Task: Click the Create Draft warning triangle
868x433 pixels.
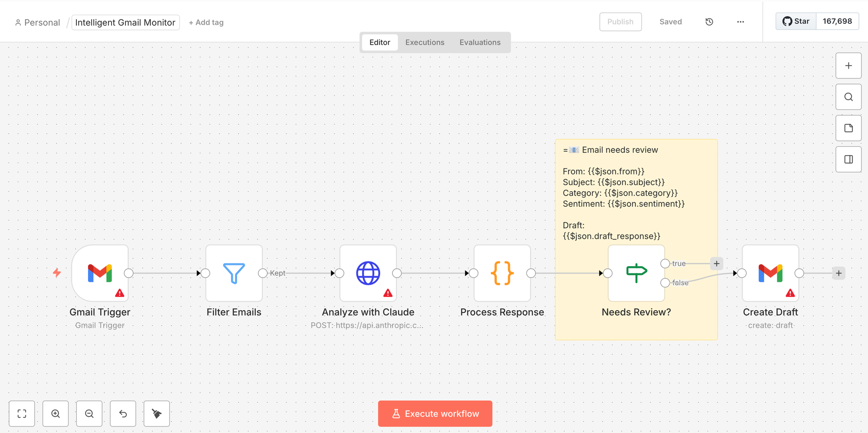Action: pyautogui.click(x=790, y=293)
